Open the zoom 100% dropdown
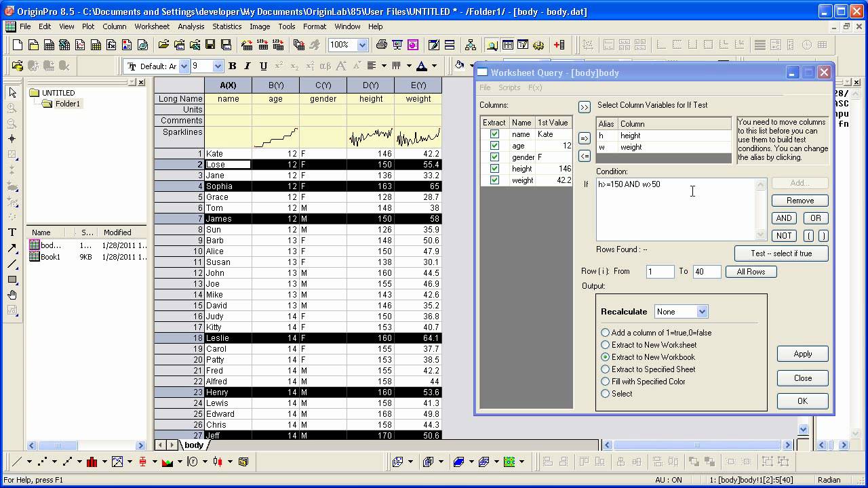This screenshot has width=868, height=488. [x=362, y=45]
